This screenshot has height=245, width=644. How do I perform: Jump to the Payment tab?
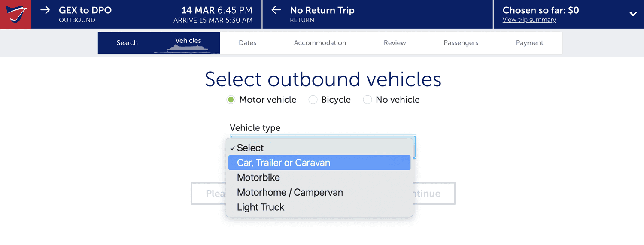point(530,43)
